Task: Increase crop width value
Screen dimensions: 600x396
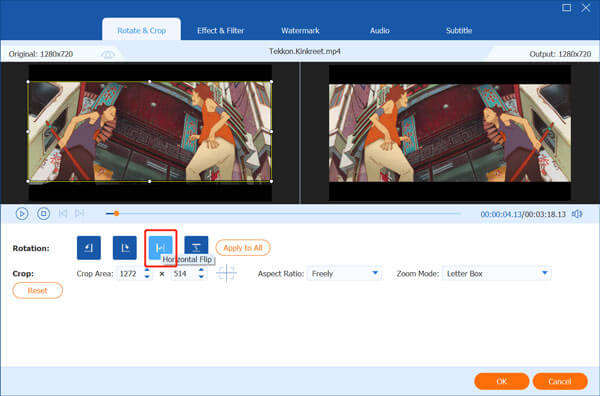Action: (x=147, y=270)
